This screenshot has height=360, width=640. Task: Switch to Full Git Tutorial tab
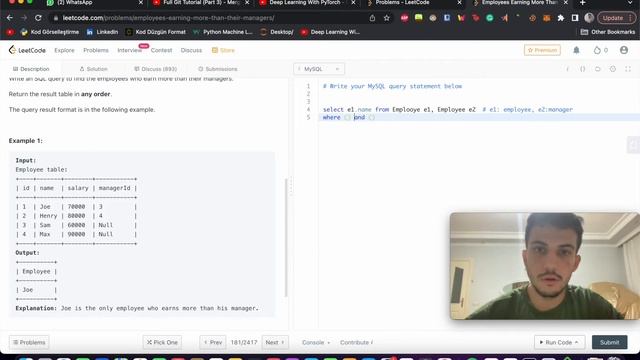click(x=200, y=3)
